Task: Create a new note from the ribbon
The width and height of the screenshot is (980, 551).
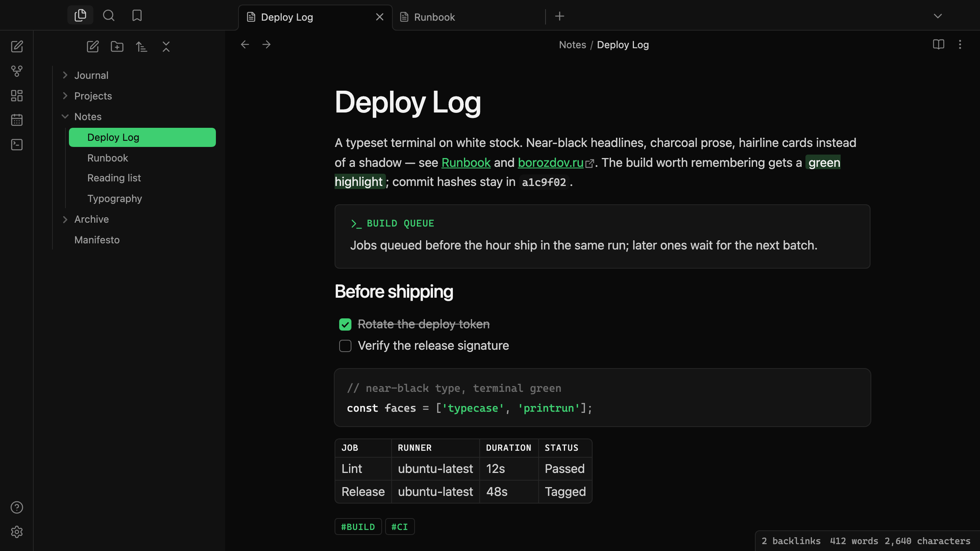Action: pos(17,47)
